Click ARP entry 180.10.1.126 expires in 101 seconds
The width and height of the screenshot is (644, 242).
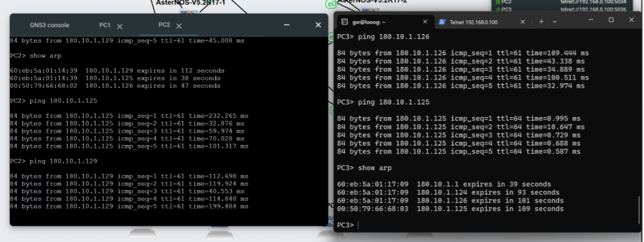pos(450,201)
